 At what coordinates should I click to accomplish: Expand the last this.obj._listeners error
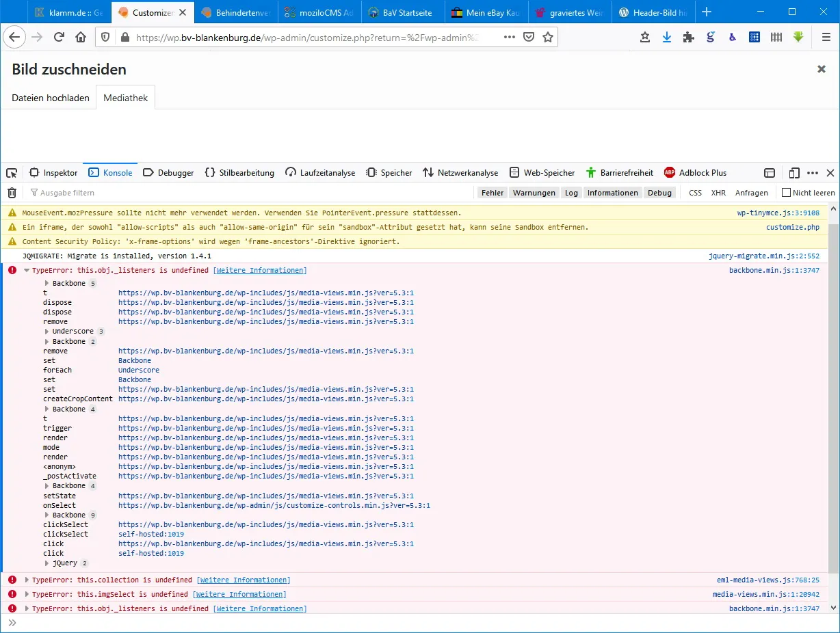[27, 608]
